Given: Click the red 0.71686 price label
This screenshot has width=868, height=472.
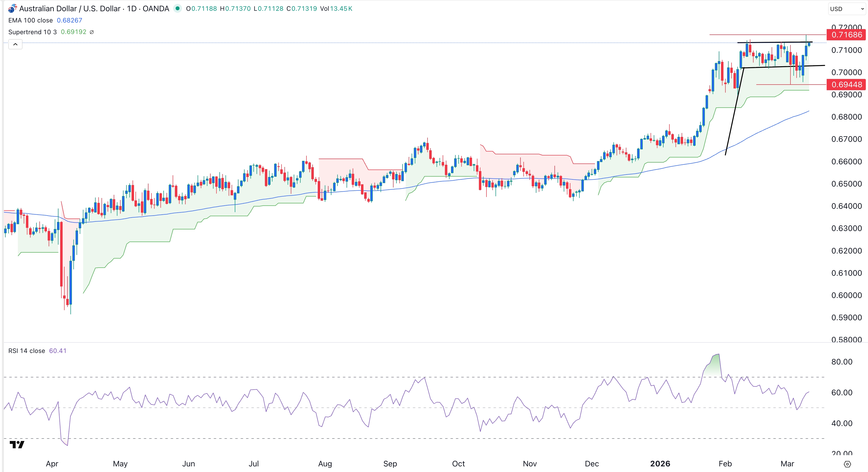Looking at the screenshot, I should point(846,35).
